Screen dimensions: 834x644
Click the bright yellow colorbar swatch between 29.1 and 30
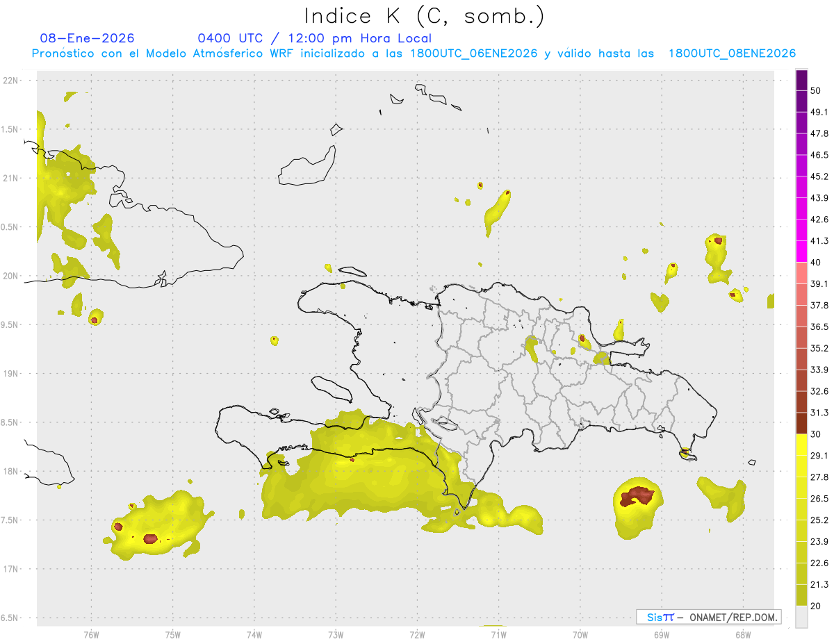(x=801, y=445)
